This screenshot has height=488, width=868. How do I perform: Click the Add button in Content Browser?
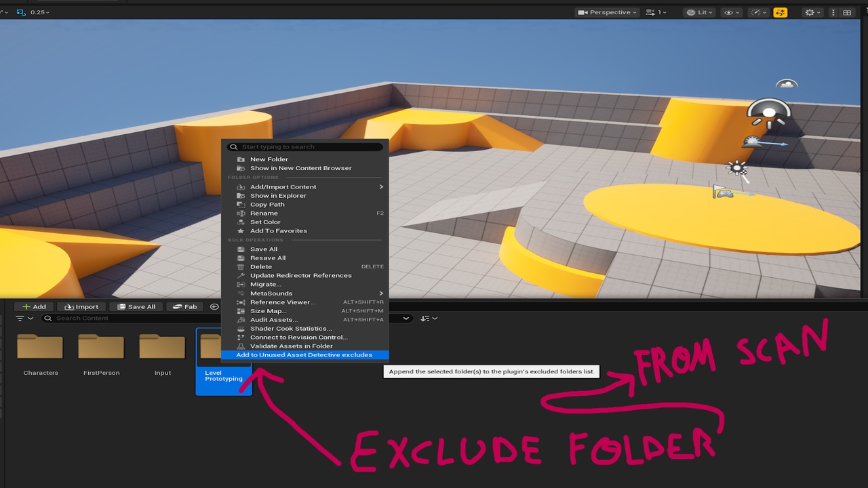[x=34, y=307]
